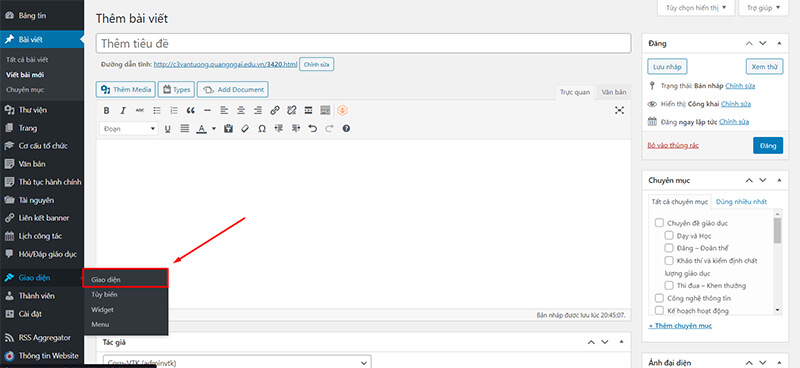Screen dimensions: 800x368
Task: Switch to Trực quan visual tab
Action: 575,92
